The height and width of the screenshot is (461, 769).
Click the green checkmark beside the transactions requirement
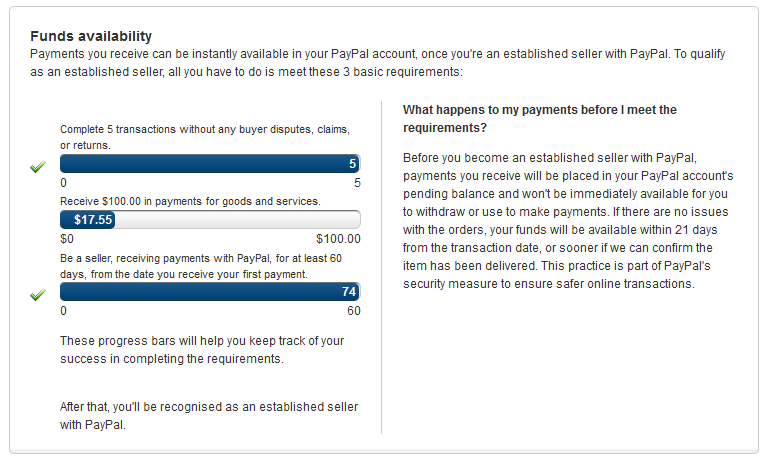(x=38, y=167)
